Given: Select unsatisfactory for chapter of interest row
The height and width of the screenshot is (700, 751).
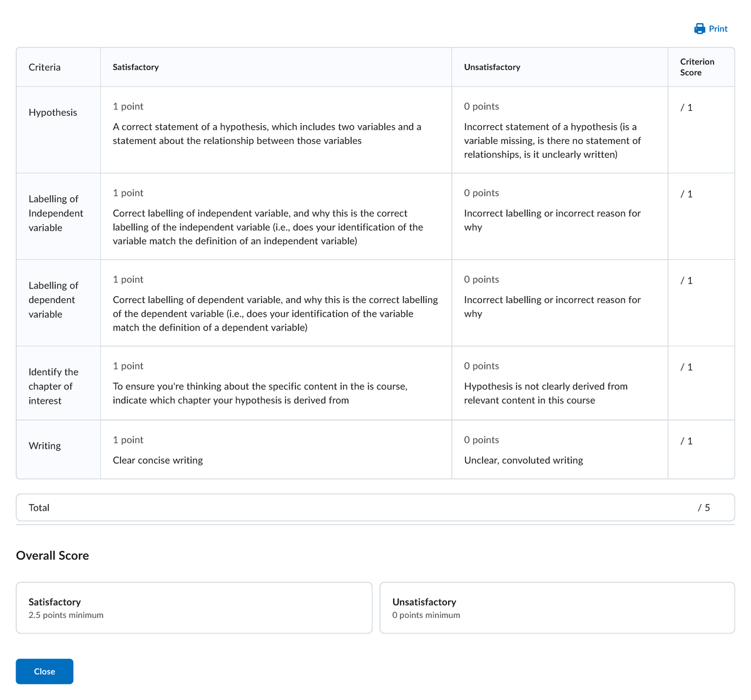Looking at the screenshot, I should pos(559,383).
